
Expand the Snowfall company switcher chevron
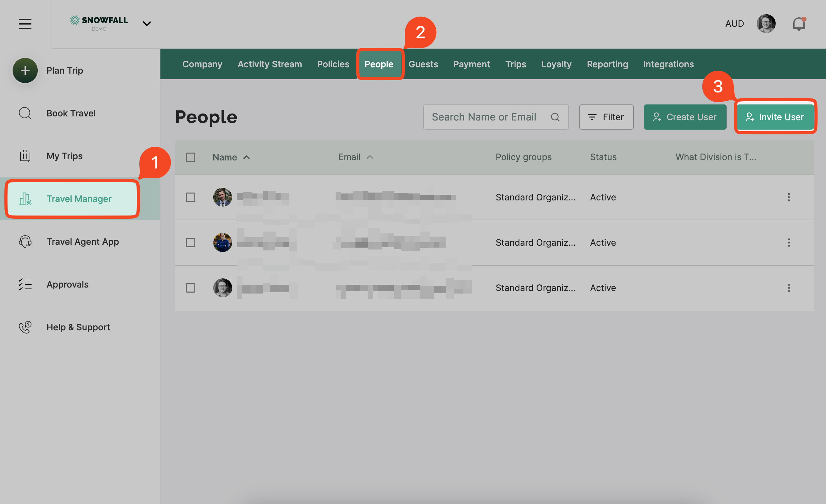[147, 24]
